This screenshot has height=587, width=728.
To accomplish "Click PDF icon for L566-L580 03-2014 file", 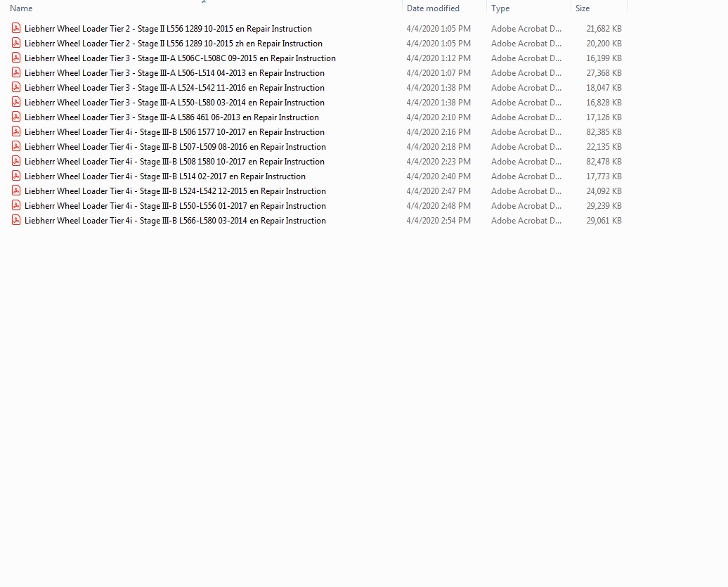I will [x=16, y=221].
